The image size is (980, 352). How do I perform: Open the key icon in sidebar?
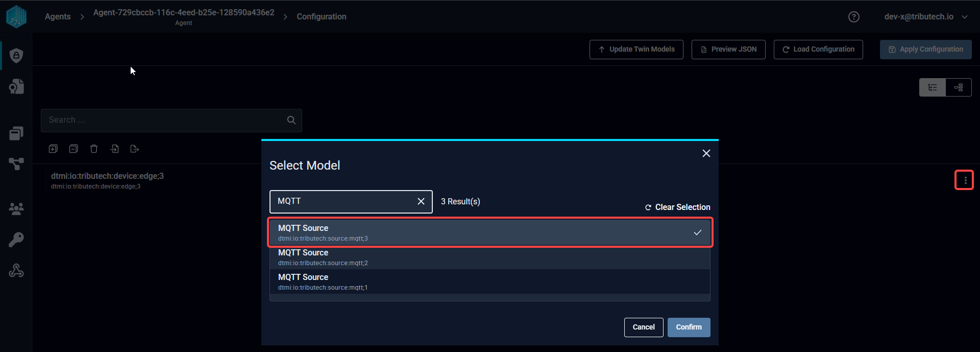[16, 240]
